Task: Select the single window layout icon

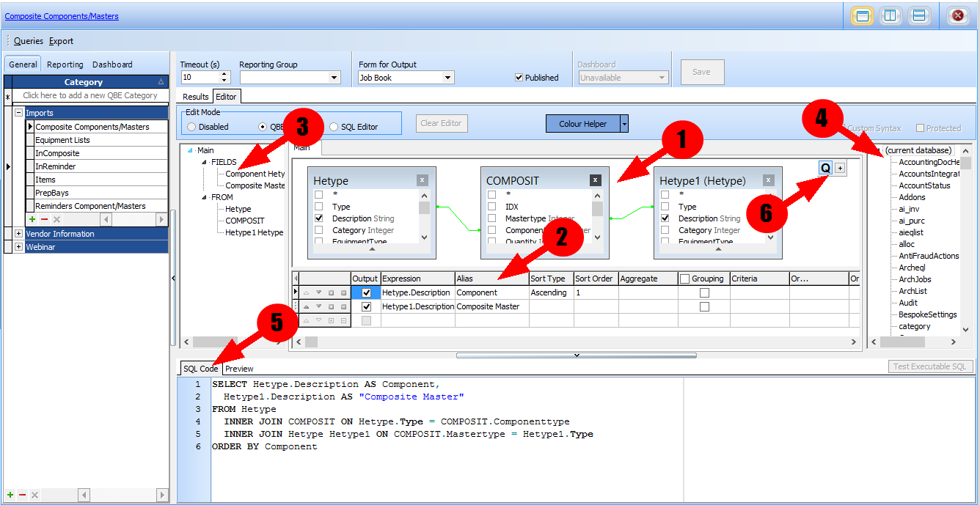Action: coord(862,15)
